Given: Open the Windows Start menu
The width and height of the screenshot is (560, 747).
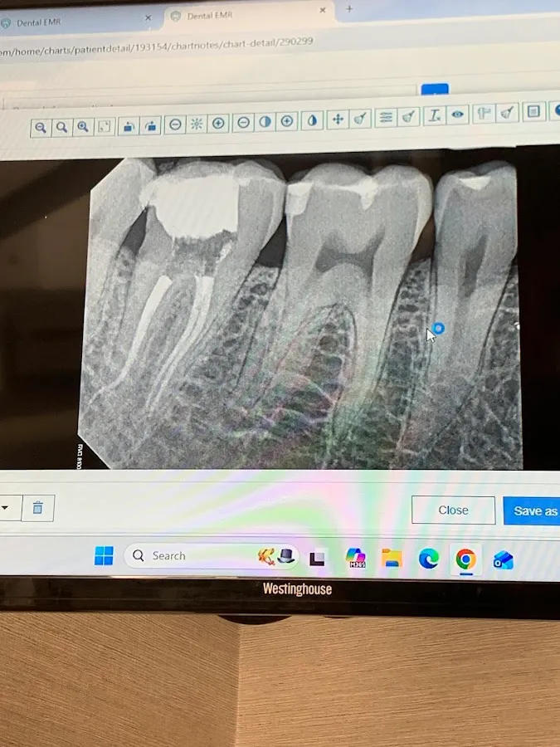Looking at the screenshot, I should pyautogui.click(x=104, y=556).
